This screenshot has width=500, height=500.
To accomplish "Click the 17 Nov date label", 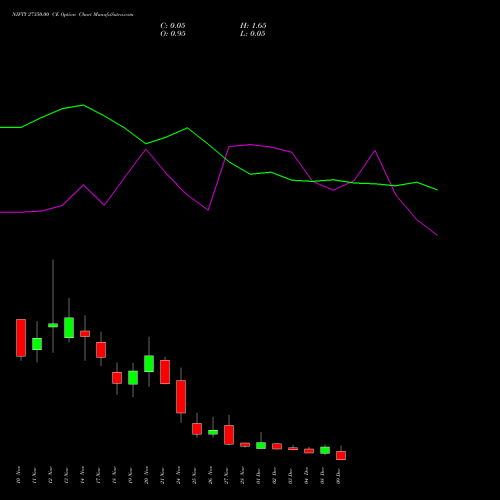I will click(98, 475).
